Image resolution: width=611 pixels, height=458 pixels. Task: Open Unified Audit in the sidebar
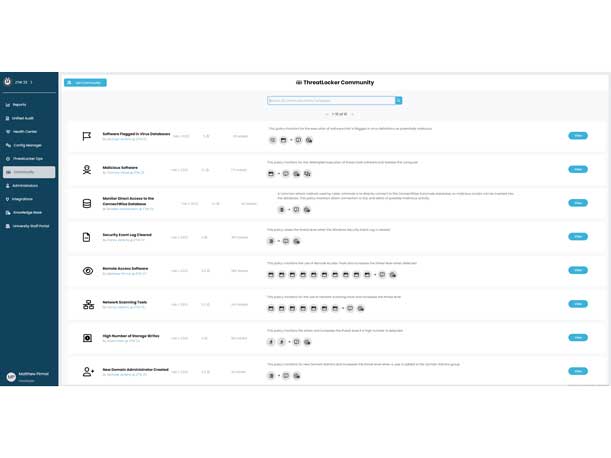pos(24,118)
